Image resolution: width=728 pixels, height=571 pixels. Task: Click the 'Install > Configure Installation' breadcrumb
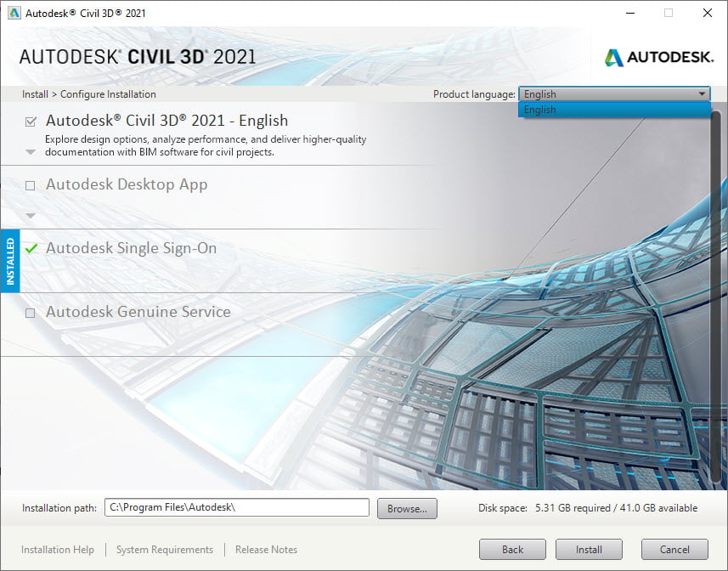tap(88, 93)
